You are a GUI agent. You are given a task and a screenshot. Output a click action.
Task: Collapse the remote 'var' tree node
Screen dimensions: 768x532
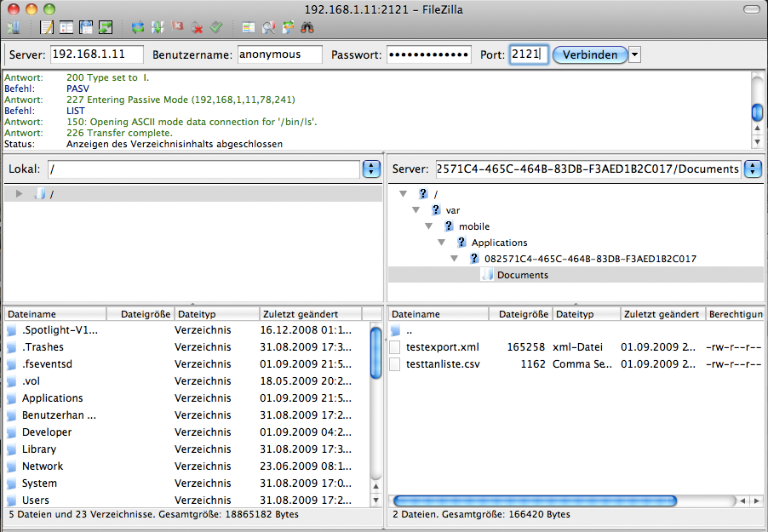(416, 209)
